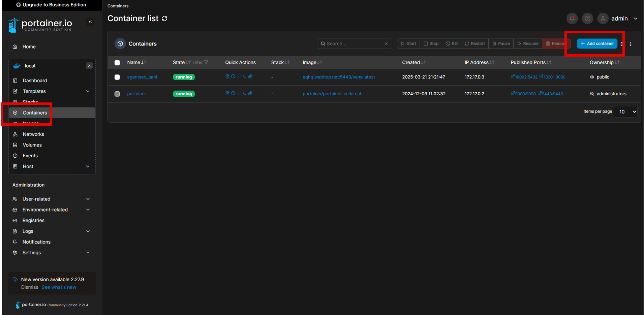Open inspect icon for agentsec_jamf container
Image resolution: width=644 pixels, height=315 pixels.
(x=233, y=76)
